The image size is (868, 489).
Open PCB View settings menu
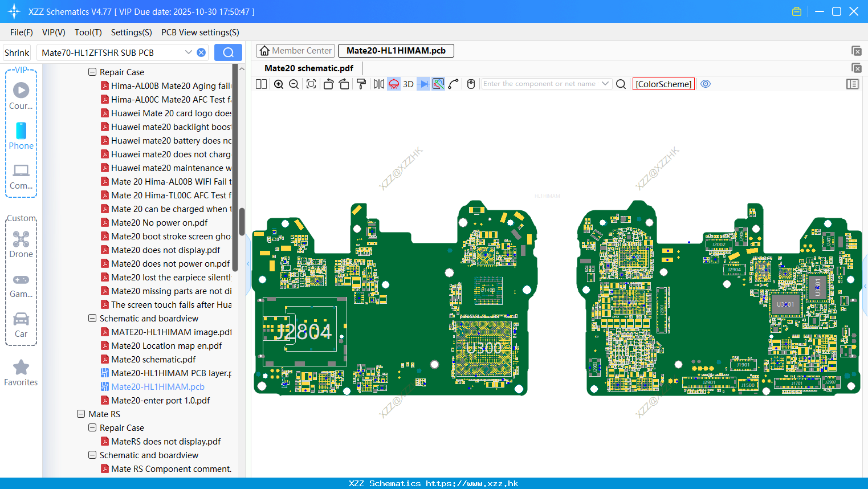(200, 32)
